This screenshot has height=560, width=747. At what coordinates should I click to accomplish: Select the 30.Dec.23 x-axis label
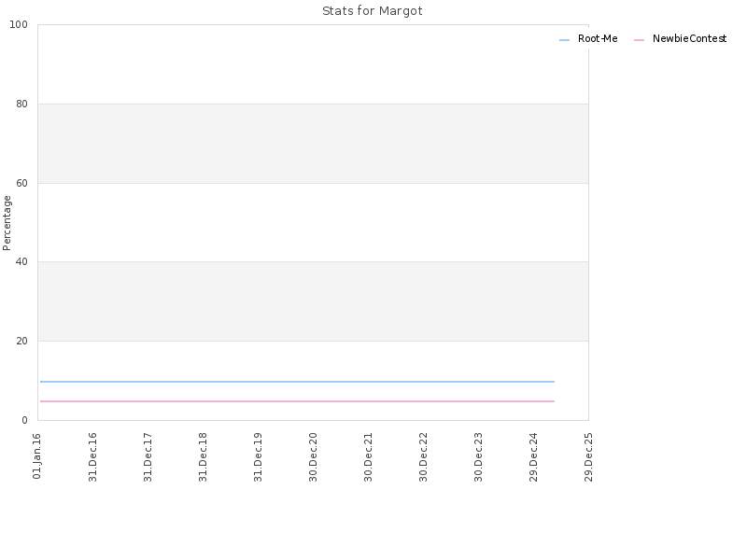[x=478, y=457]
